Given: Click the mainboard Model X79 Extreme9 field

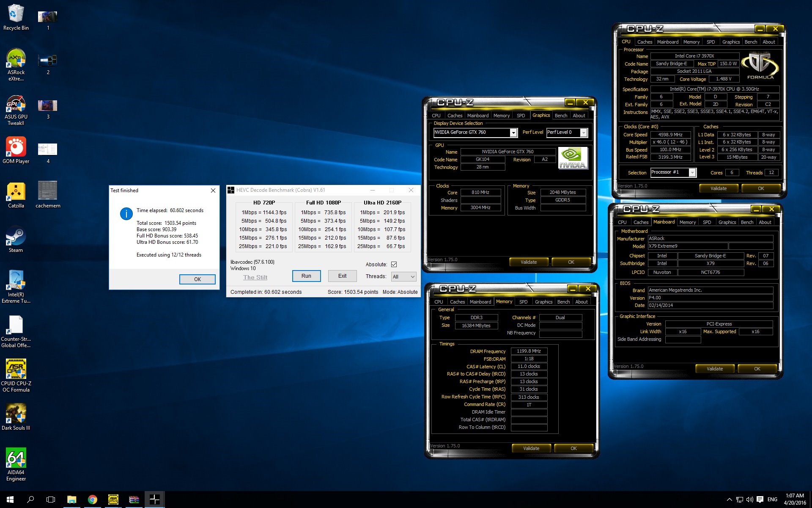Looking at the screenshot, I should tap(688, 246).
